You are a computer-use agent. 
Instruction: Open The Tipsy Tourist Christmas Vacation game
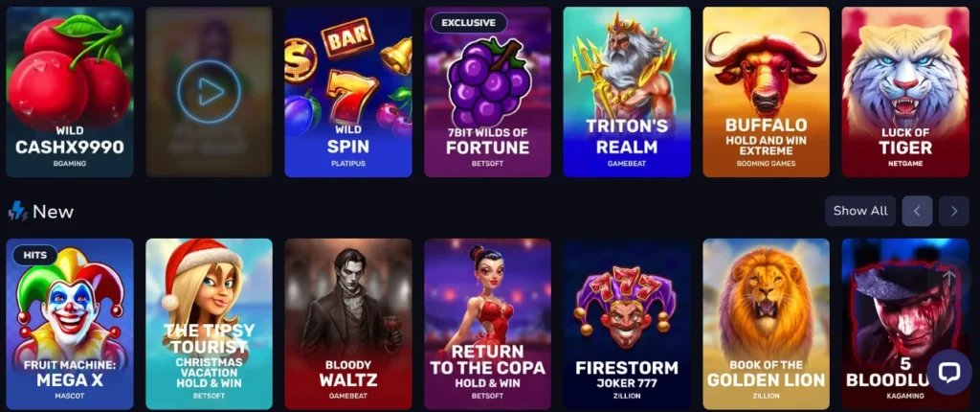click(209, 324)
